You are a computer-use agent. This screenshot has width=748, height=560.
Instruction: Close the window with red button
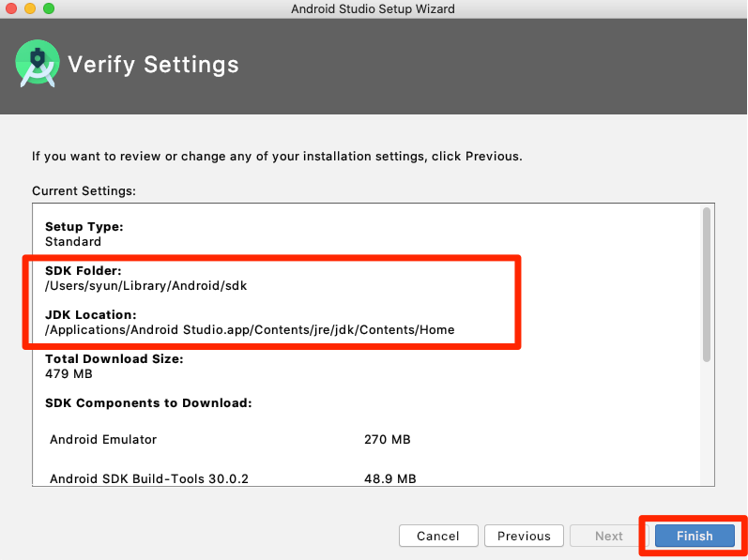[11, 8]
